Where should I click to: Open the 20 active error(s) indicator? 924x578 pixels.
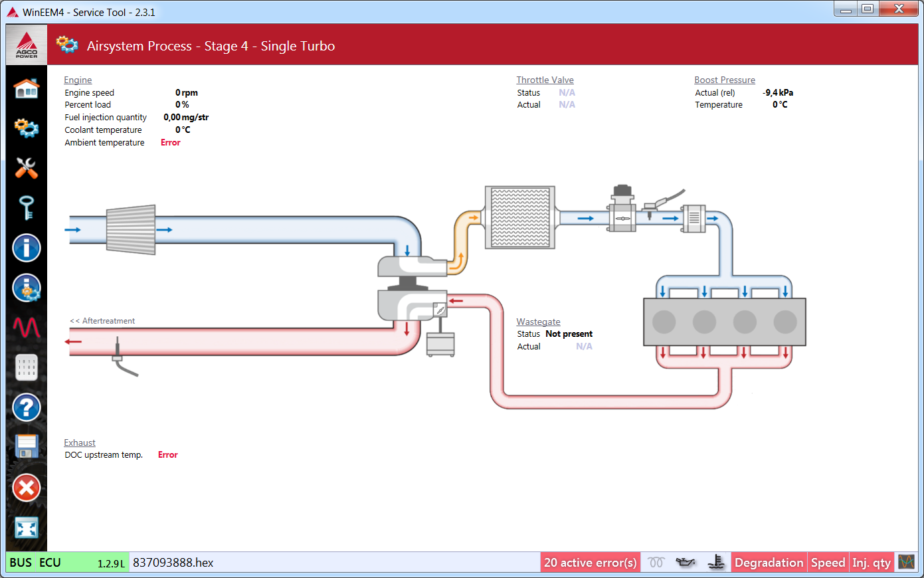(x=590, y=563)
